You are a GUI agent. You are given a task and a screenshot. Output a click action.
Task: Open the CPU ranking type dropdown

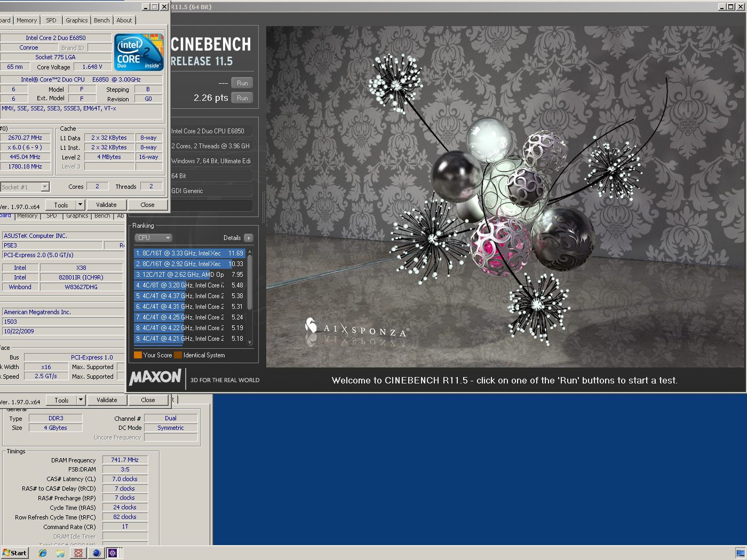pos(153,238)
